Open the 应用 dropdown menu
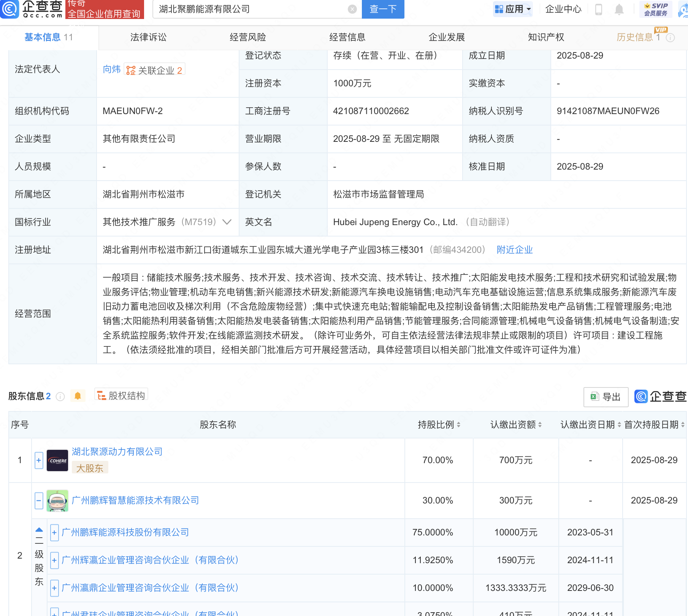 (x=513, y=9)
